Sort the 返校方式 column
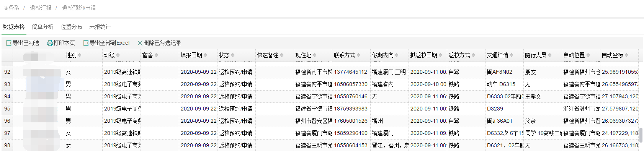Image resolution: width=644 pixels, height=151 pixels. pyautogui.click(x=473, y=55)
